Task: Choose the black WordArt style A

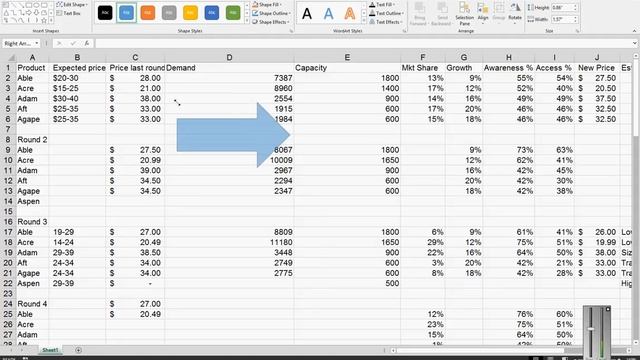Action: [x=307, y=13]
